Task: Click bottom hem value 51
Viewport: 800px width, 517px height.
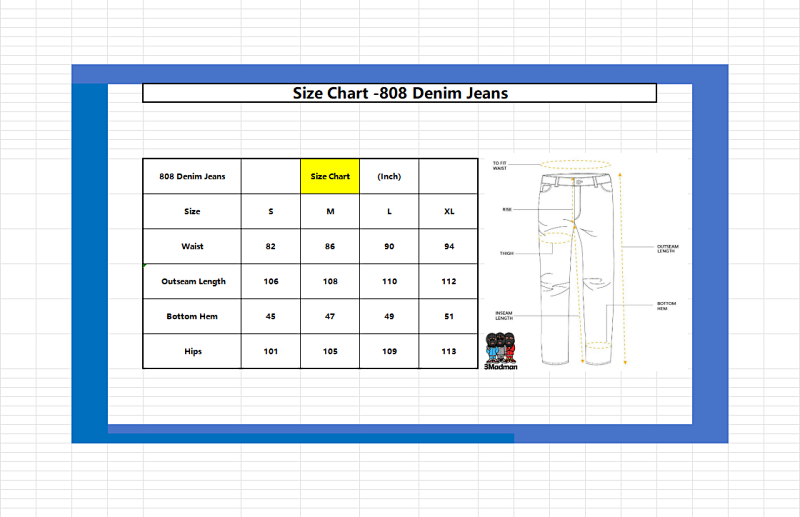Action: pos(448,316)
